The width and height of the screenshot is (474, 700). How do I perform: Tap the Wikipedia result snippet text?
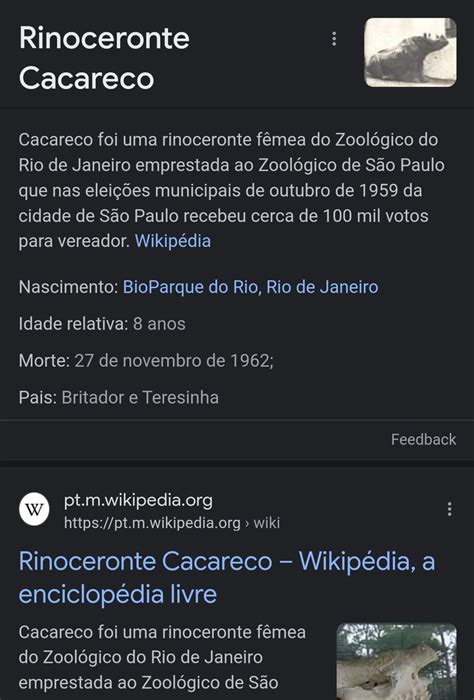click(x=162, y=658)
